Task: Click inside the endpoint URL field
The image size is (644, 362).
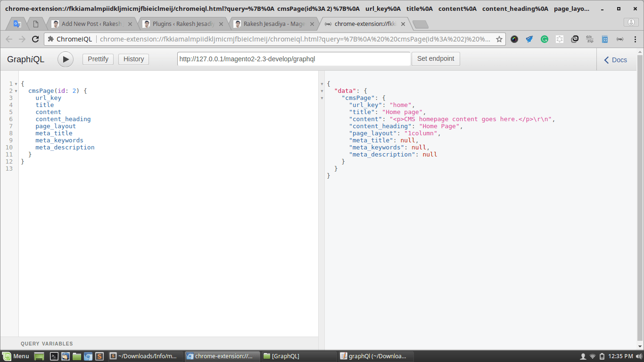Action: click(x=292, y=59)
